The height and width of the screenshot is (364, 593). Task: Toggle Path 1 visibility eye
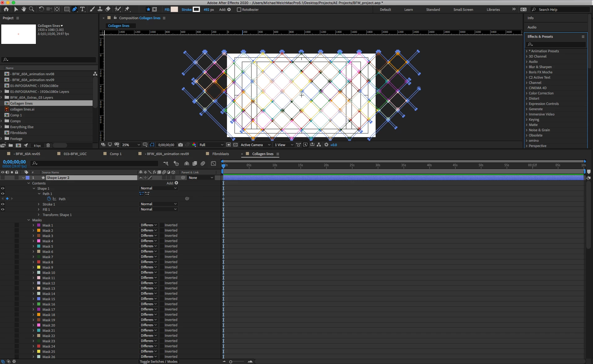(x=3, y=193)
